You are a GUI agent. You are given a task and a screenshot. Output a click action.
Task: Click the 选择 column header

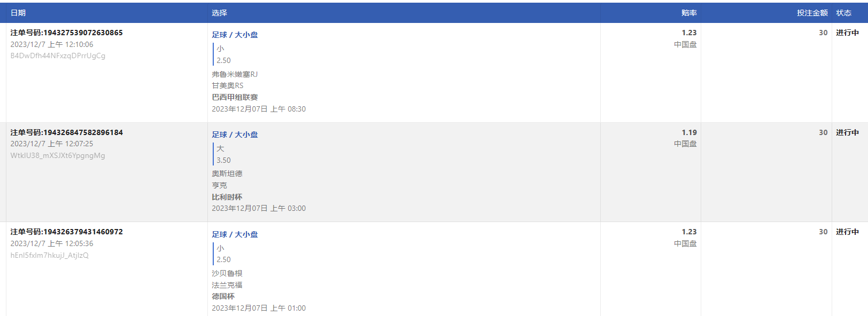point(219,13)
